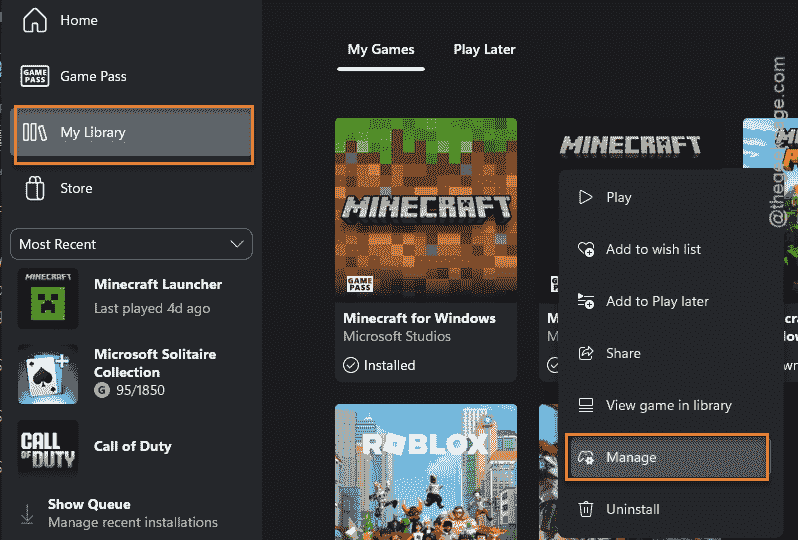Click the Installed status text on Minecraft for Windows
798x540 pixels.
(x=389, y=365)
